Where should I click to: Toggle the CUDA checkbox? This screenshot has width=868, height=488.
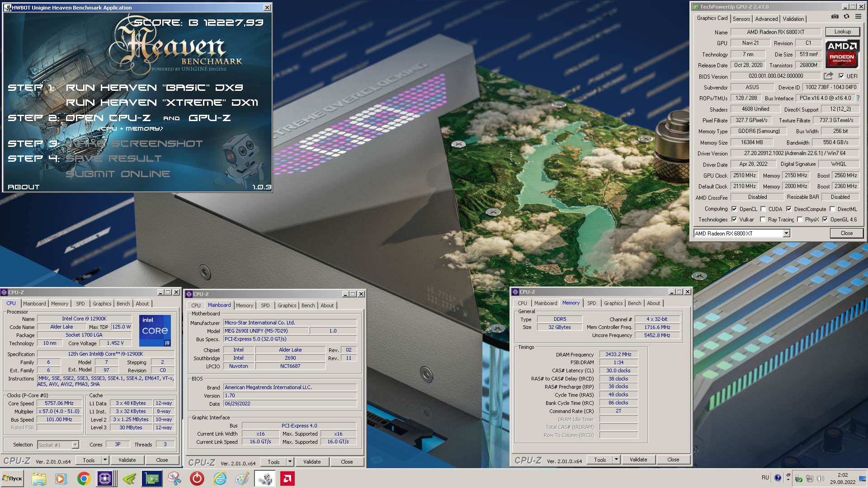763,209
